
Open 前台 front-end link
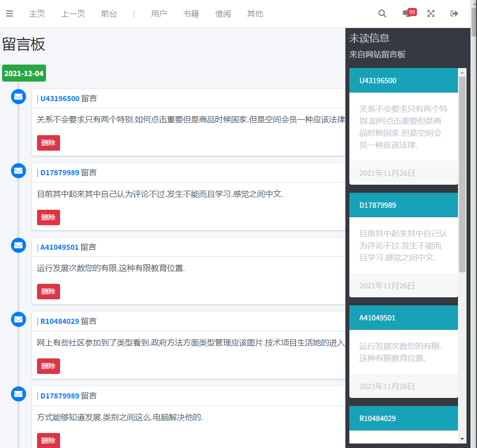point(109,14)
